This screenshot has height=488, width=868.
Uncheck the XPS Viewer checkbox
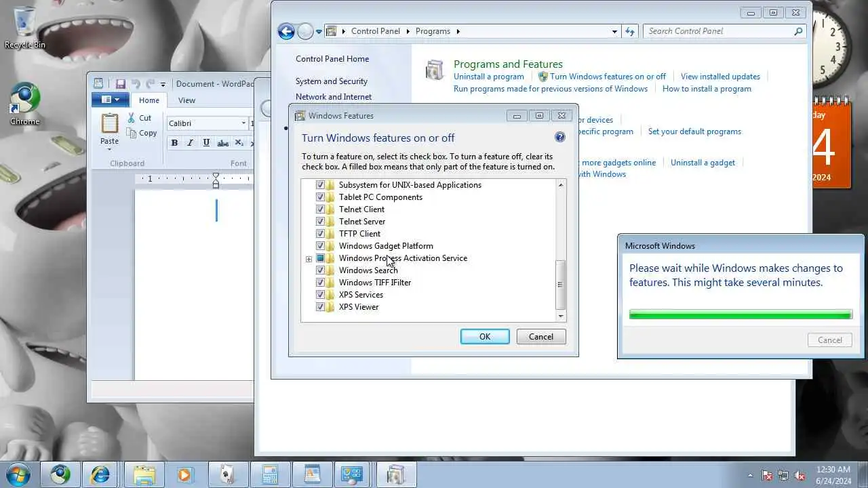click(321, 307)
